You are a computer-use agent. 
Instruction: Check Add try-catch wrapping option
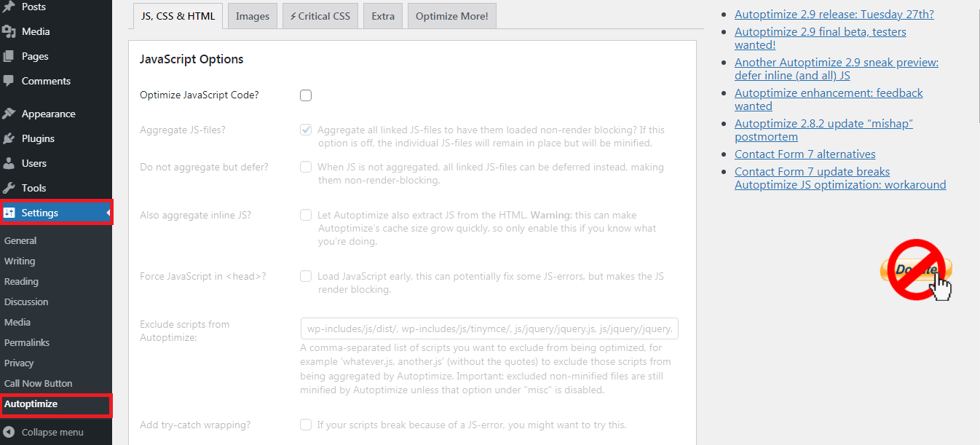click(306, 425)
